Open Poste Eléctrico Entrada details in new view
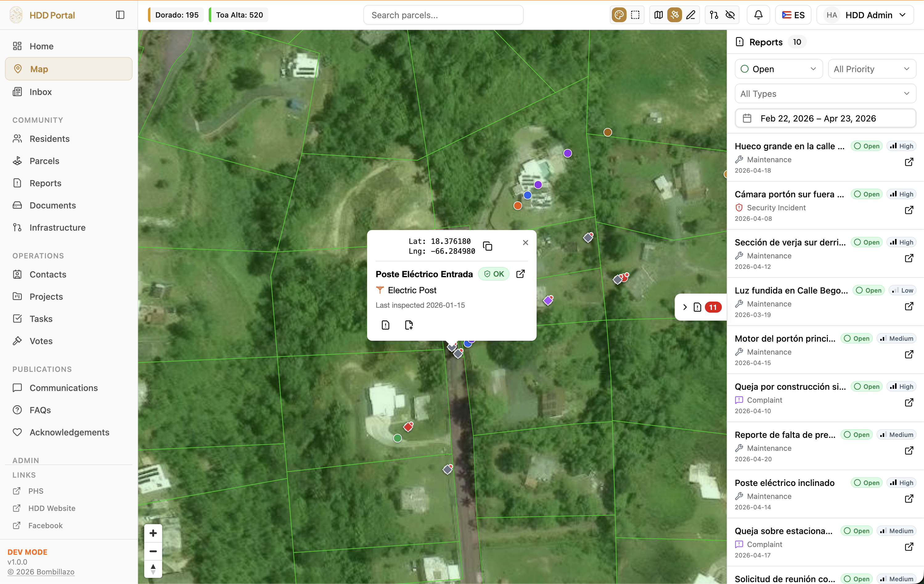The image size is (924, 584). 520,274
